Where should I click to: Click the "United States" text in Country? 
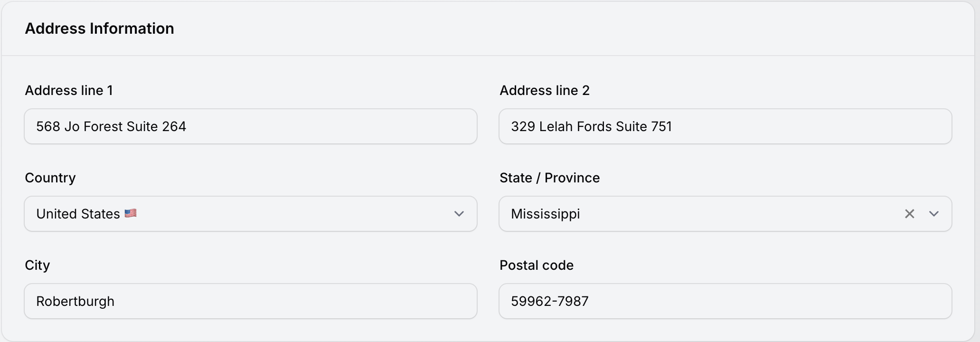click(78, 214)
